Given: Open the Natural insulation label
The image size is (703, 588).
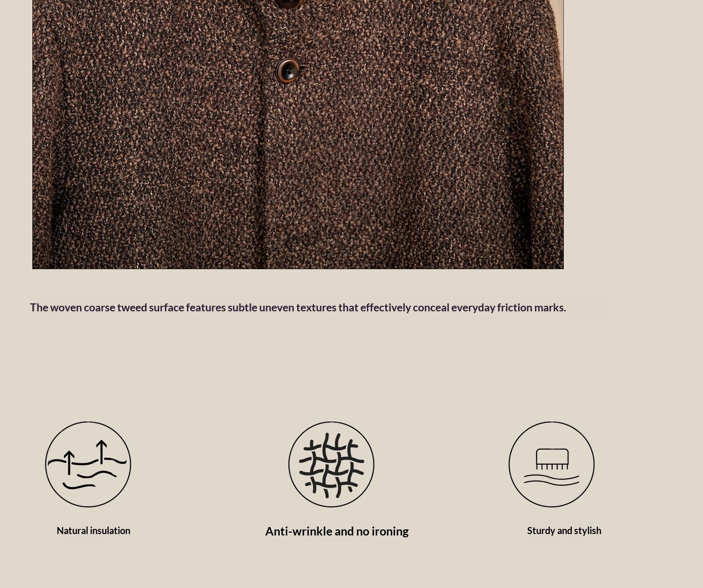Looking at the screenshot, I should coord(93,531).
